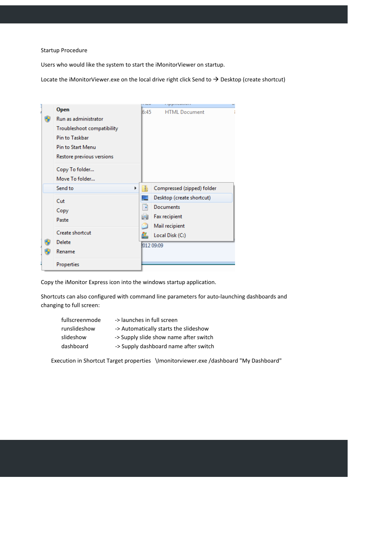
Task: Click the \Imonitorviewer.exe /dashboard command text
Action: 219,361
